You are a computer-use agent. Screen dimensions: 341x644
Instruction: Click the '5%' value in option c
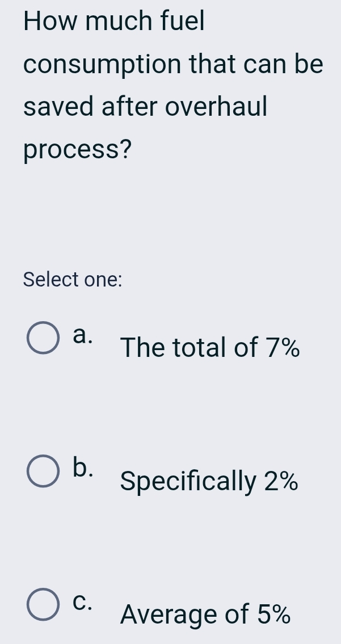pyautogui.click(x=274, y=614)
